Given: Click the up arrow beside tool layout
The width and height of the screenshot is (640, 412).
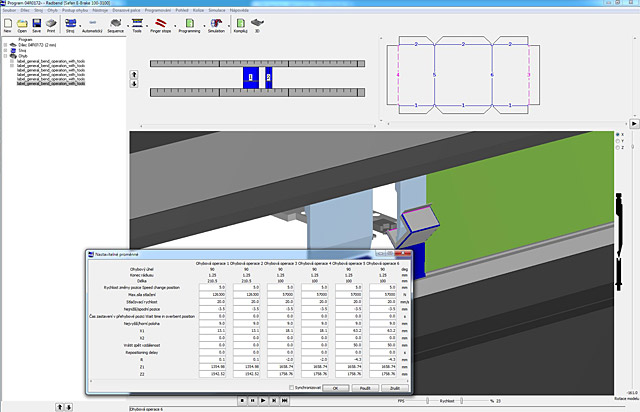Looking at the screenshot, I should 134,75.
